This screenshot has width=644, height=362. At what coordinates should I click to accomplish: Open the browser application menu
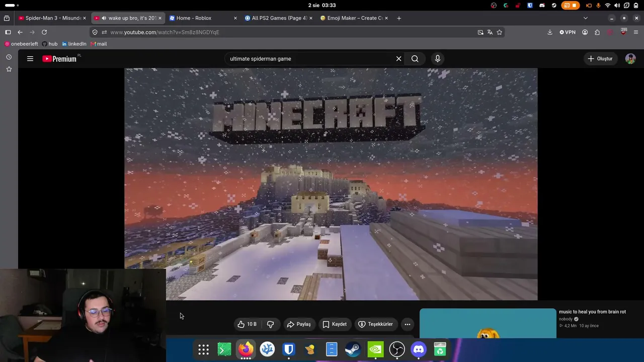[636, 32]
